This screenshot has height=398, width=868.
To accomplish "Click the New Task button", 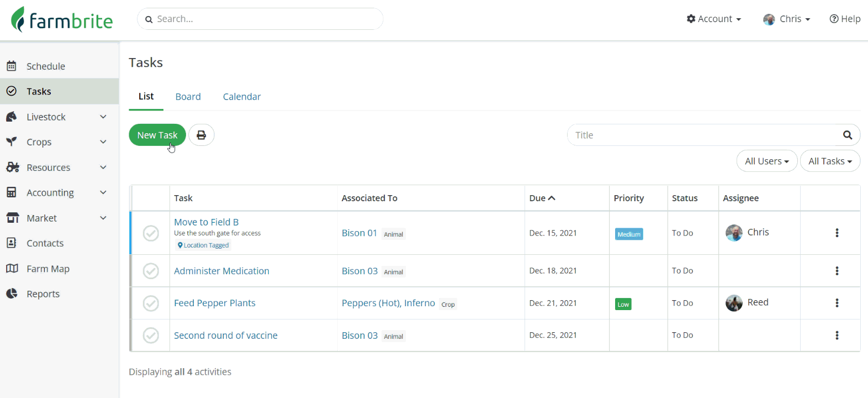I will click(x=157, y=135).
